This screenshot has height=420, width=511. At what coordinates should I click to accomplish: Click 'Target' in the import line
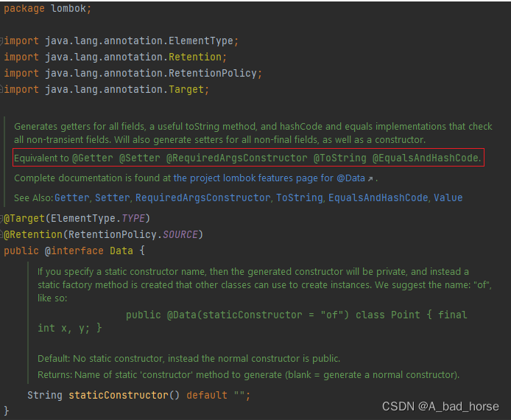click(x=186, y=89)
